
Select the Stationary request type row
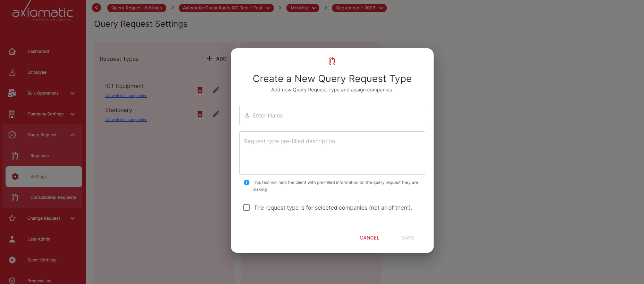pos(165,114)
